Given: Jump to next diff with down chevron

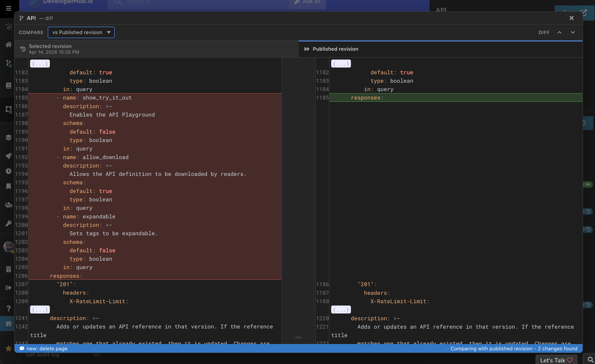Looking at the screenshot, I should click(573, 32).
